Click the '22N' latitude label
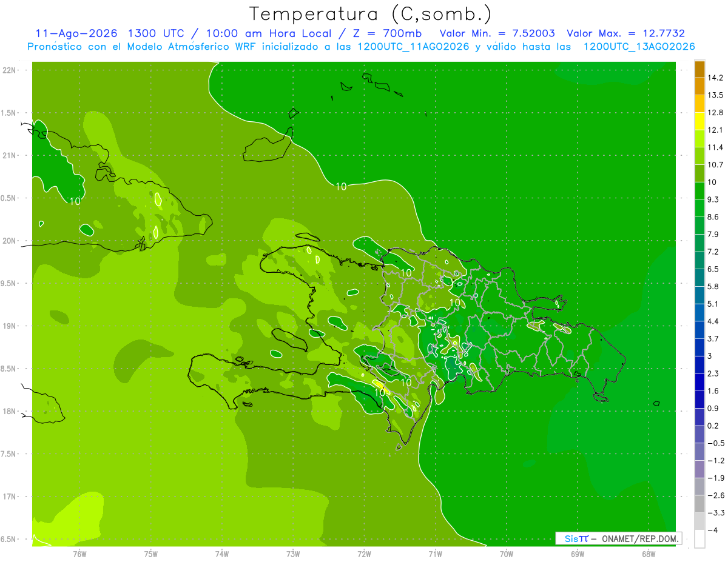Image resolution: width=728 pixels, height=562 pixels. [9, 70]
